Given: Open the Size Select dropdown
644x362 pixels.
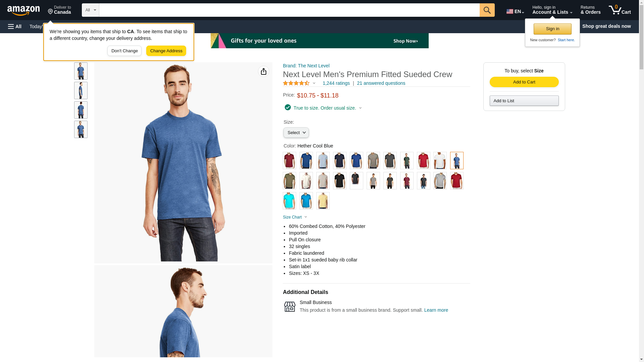Looking at the screenshot, I should pos(296,133).
